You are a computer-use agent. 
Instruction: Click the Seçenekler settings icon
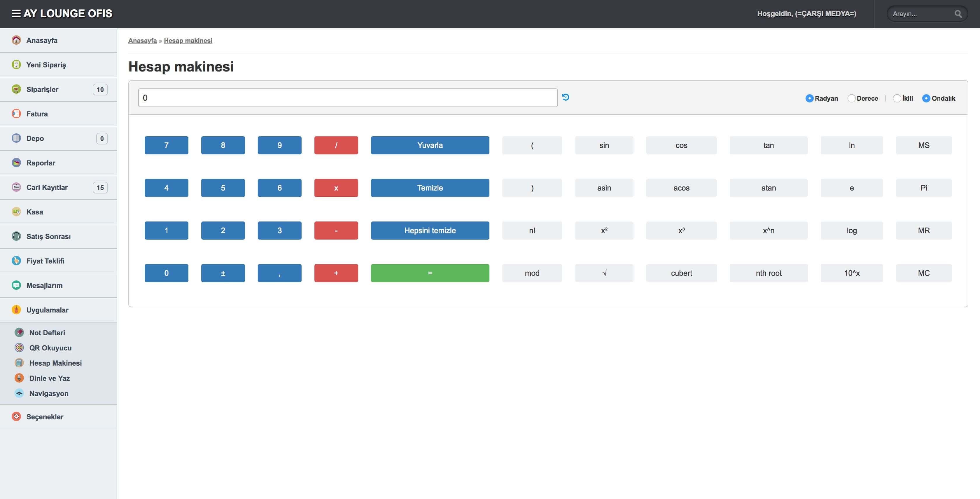click(x=16, y=416)
